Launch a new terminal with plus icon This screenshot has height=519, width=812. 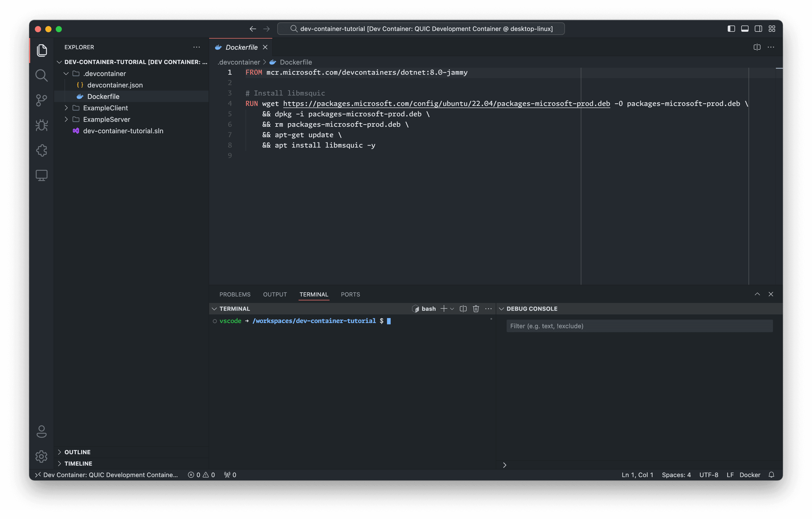coord(444,308)
